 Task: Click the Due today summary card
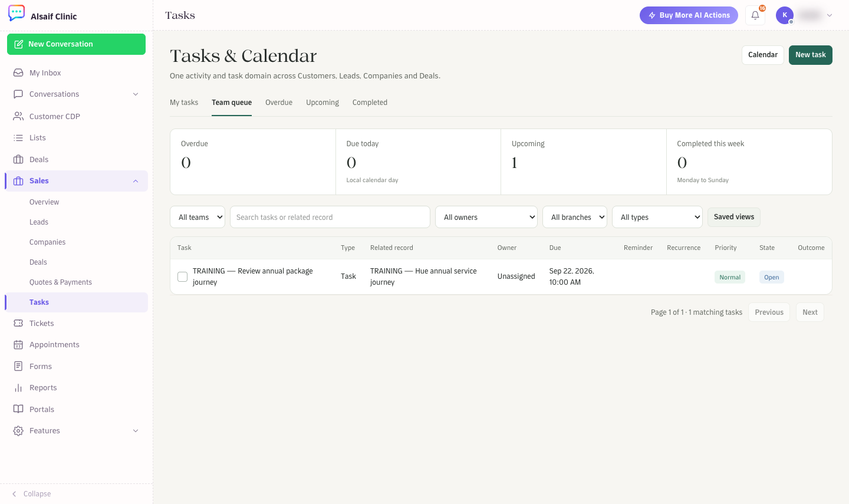[x=419, y=162]
